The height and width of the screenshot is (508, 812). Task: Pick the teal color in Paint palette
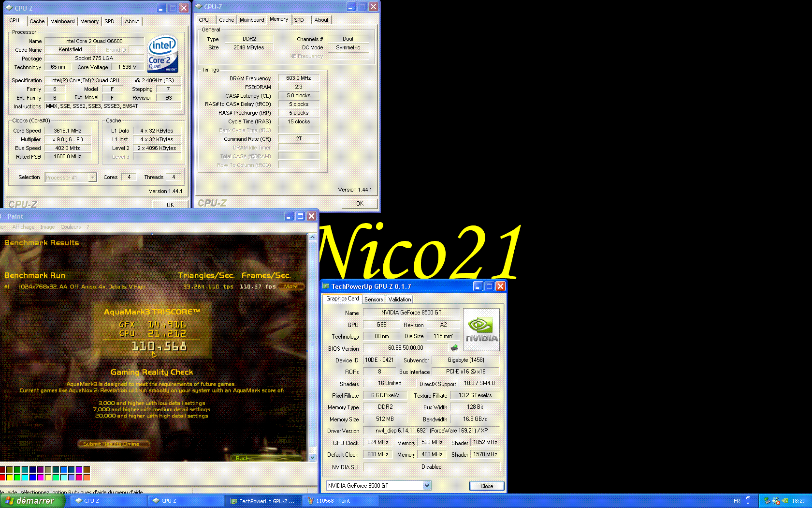click(25, 470)
